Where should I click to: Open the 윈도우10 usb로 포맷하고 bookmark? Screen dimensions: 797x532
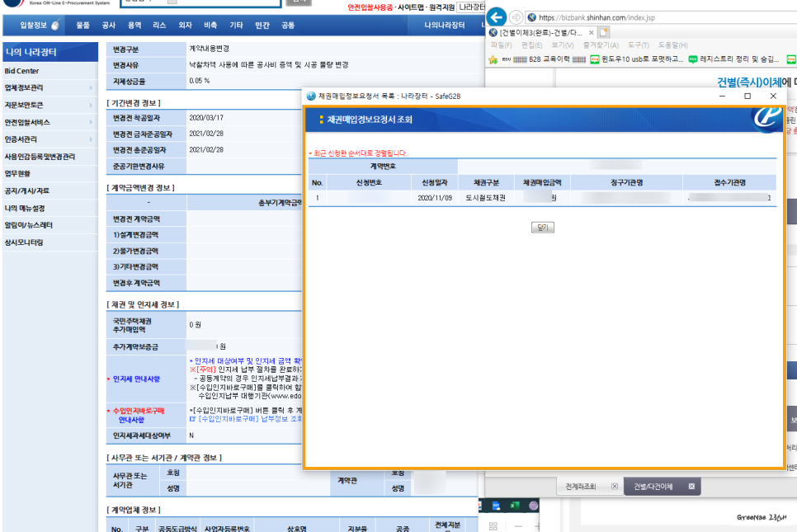(x=636, y=59)
